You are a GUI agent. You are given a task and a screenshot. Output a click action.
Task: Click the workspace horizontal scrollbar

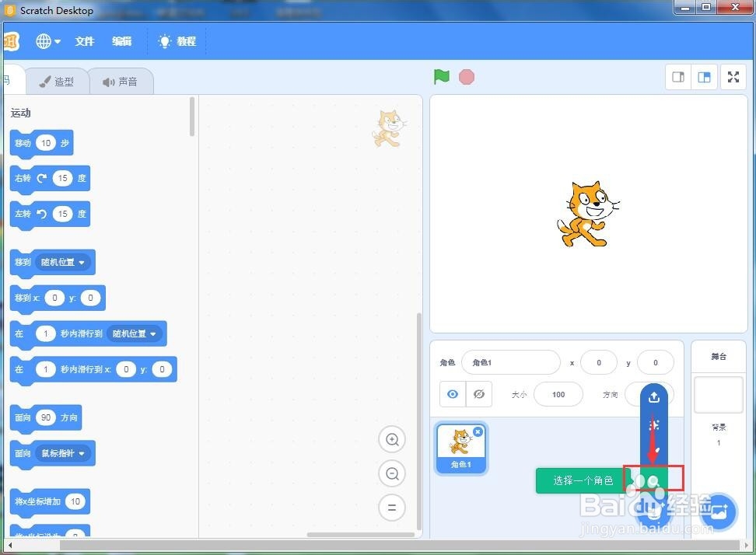click(x=361, y=534)
